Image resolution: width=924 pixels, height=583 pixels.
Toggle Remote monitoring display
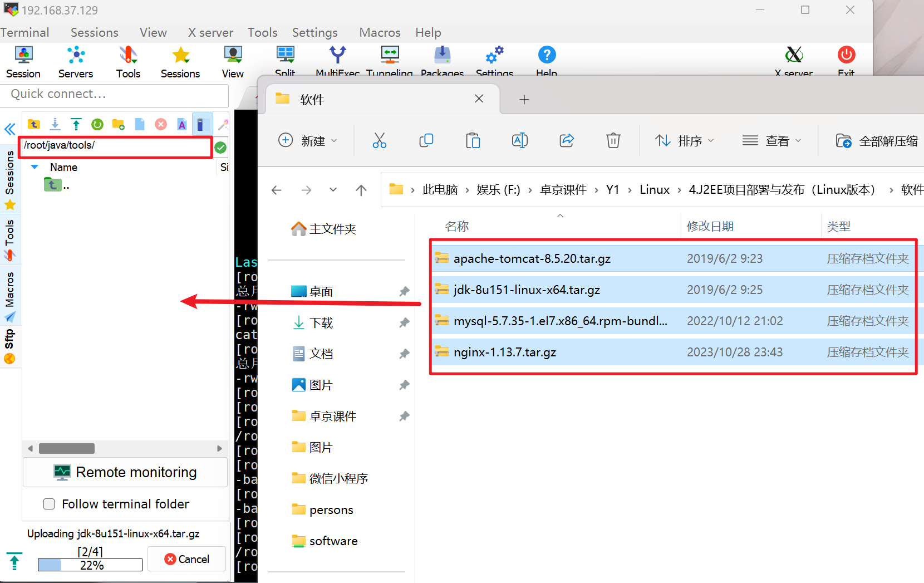pyautogui.click(x=125, y=472)
